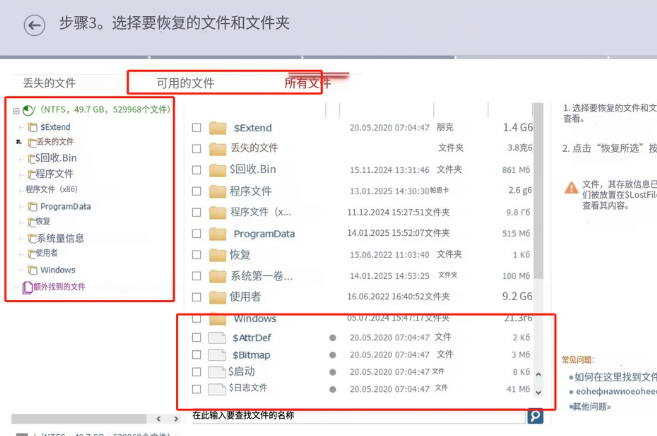This screenshot has width=657, height=436.
Task: Select 恢复 in the folder tree
Action: coord(43,221)
